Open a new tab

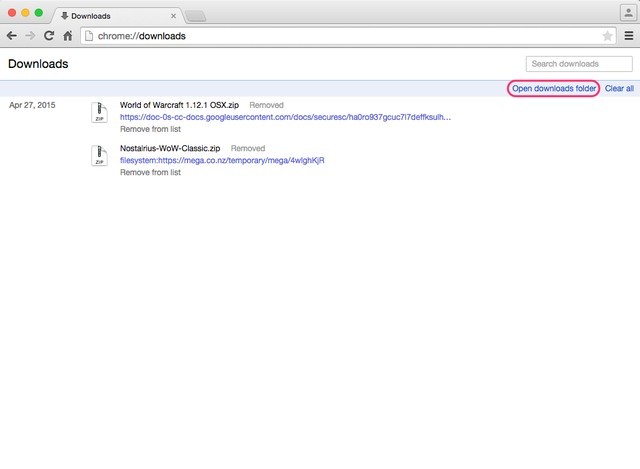(196, 16)
